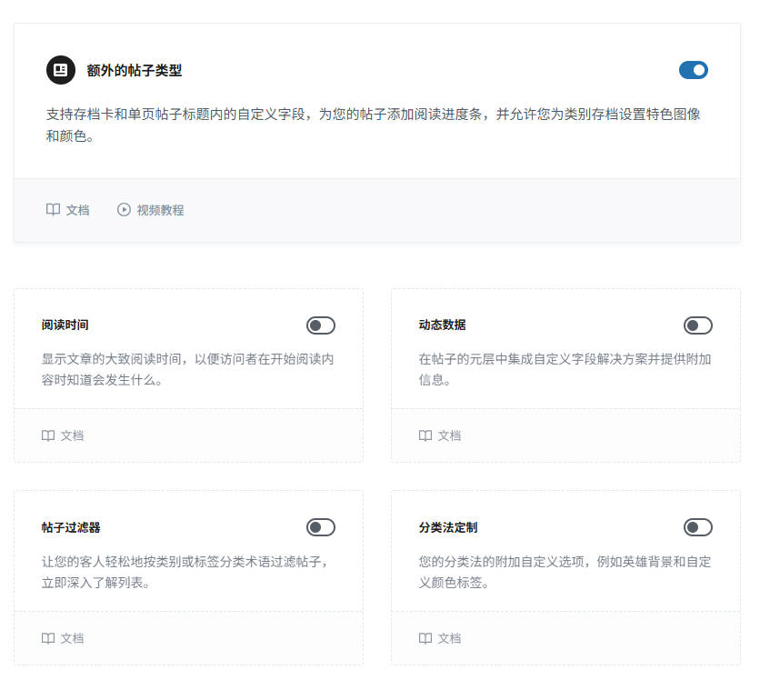Click the book icon next to 文档 under 额外的帖子类型
The height and width of the screenshot is (700, 780).
[53, 209]
